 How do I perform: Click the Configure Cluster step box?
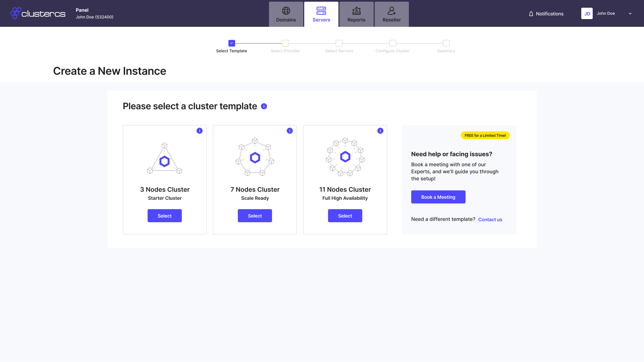pos(392,43)
